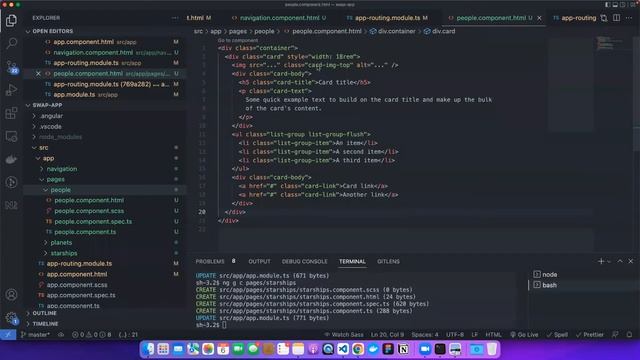The height and width of the screenshot is (360, 640).
Task: Create a new terminal with plus icon
Action: click(x=601, y=261)
